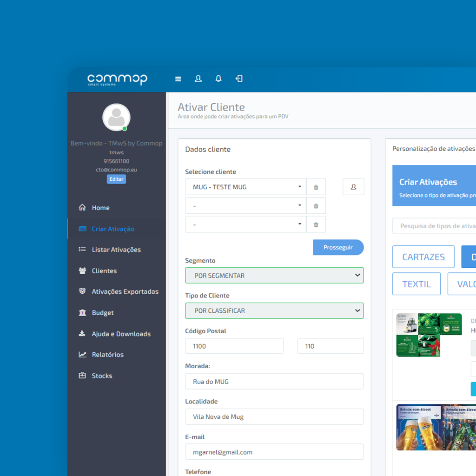
Task: Open the second empty client dropdown
Action: point(245,206)
